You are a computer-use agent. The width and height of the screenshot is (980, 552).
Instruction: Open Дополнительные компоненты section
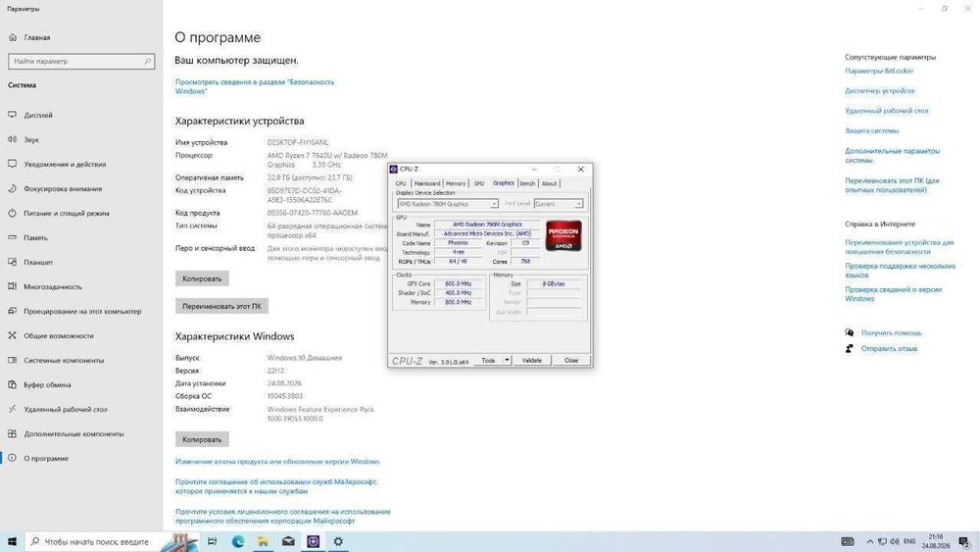click(x=73, y=433)
